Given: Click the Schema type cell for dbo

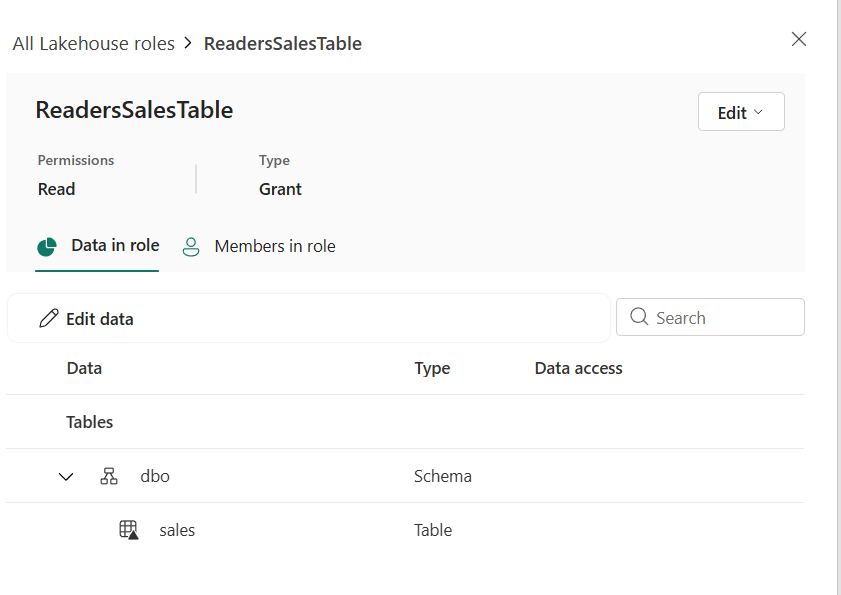Looking at the screenshot, I should (442, 476).
